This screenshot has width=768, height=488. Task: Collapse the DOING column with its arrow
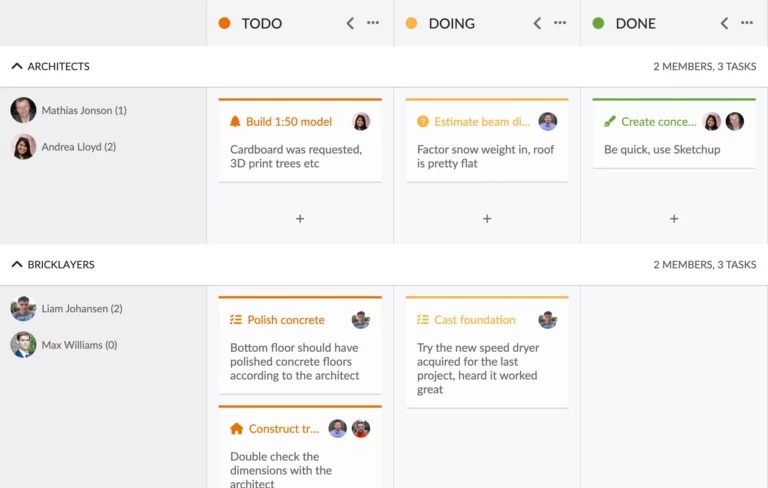coord(537,23)
